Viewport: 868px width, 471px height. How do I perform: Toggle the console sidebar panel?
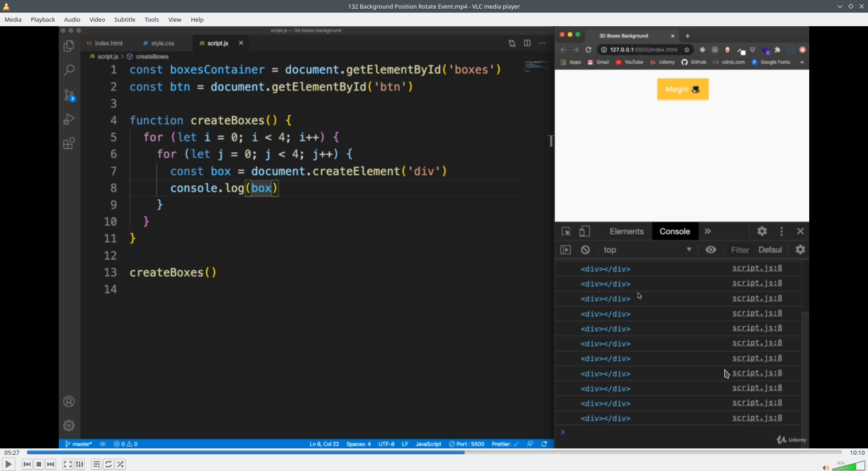point(566,250)
